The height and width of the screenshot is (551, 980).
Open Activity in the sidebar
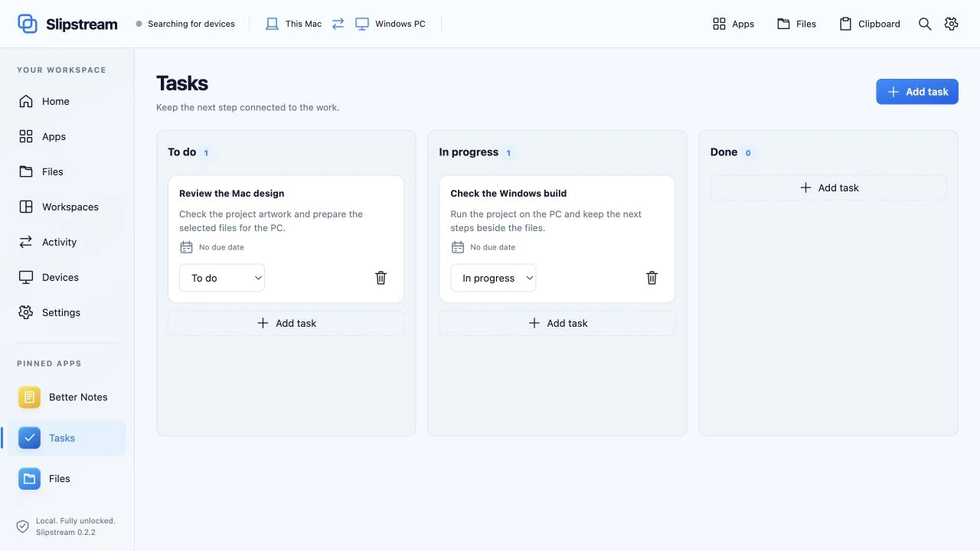click(x=67, y=242)
